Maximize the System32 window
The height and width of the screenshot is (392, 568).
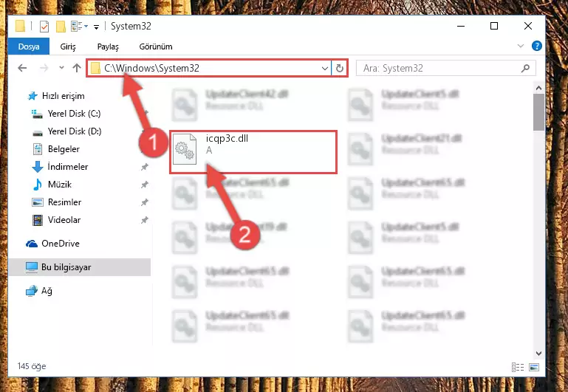[494, 26]
